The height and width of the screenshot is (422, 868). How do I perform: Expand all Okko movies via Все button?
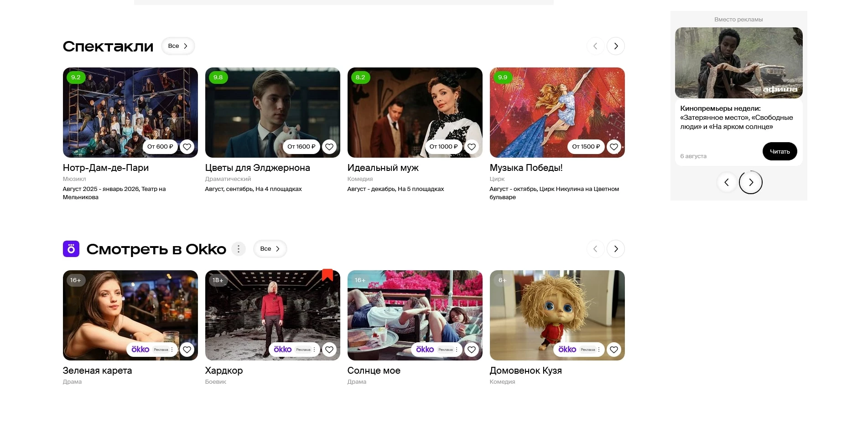point(270,249)
